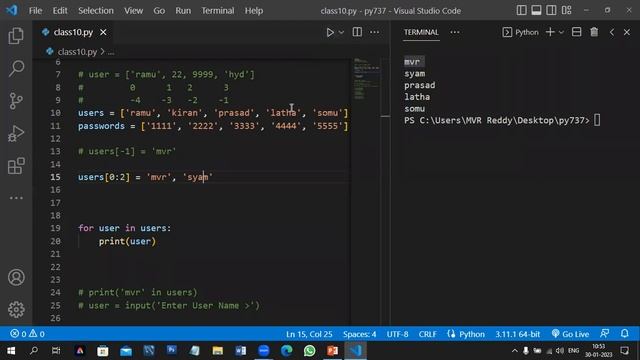Screen dimensions: 640x360
Task: Click line number 19 in gutter
Action: (55, 228)
